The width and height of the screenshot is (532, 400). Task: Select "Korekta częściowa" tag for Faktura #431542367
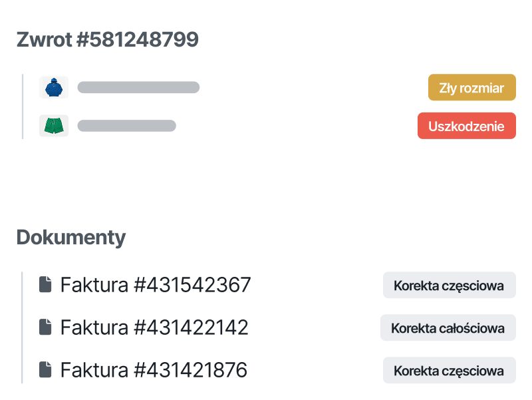pos(449,286)
